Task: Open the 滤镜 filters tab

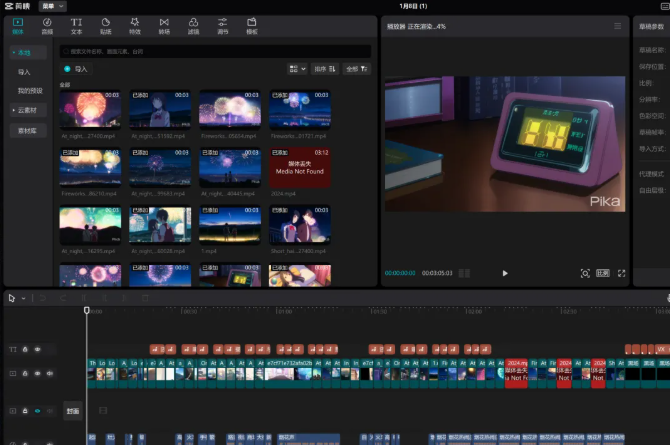Action: pyautogui.click(x=193, y=26)
